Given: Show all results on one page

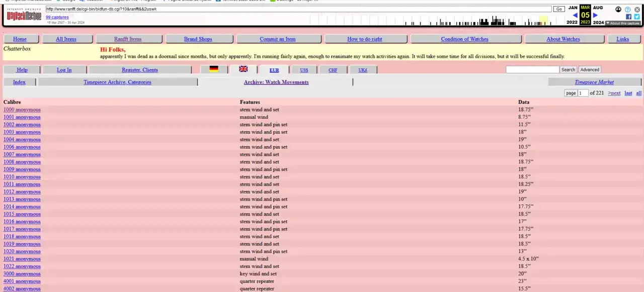Looking at the screenshot, I should pyautogui.click(x=639, y=93).
